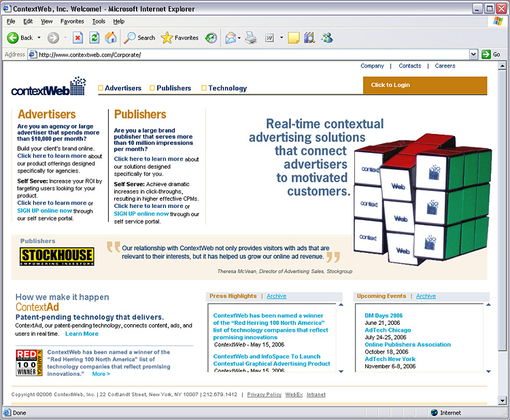Click the Click to Login button

click(425, 85)
